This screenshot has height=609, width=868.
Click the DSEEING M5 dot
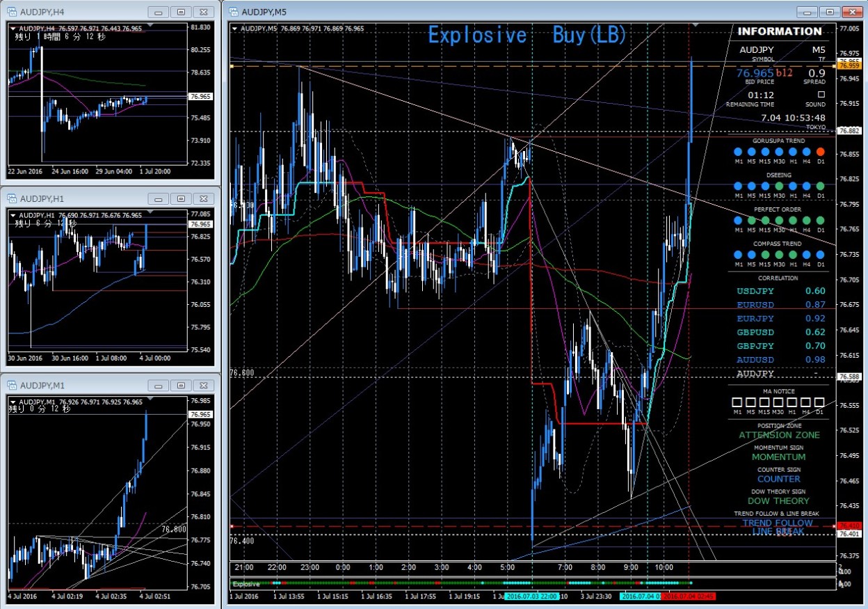click(752, 186)
